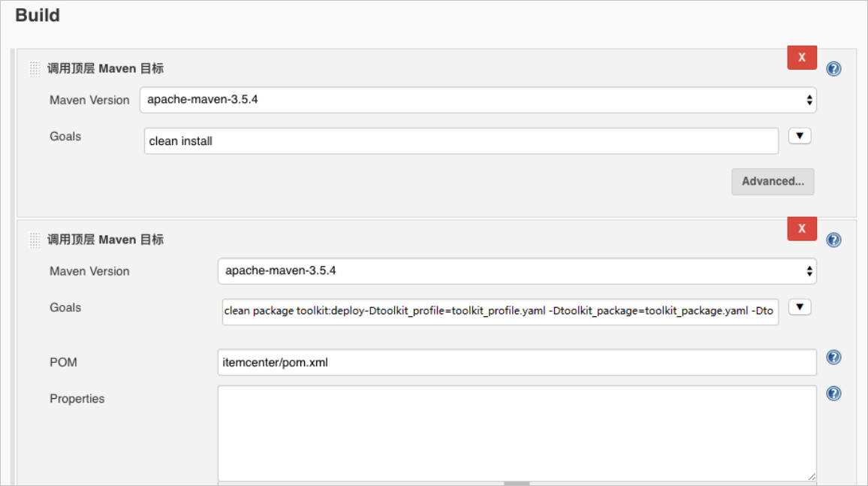Image resolution: width=868 pixels, height=486 pixels.
Task: Click into the Properties text area
Action: point(517,433)
